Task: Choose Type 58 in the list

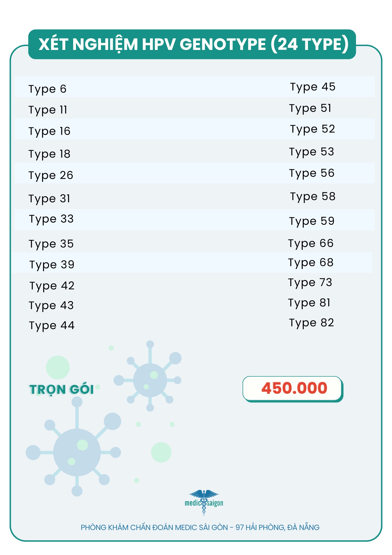Action: [312, 196]
